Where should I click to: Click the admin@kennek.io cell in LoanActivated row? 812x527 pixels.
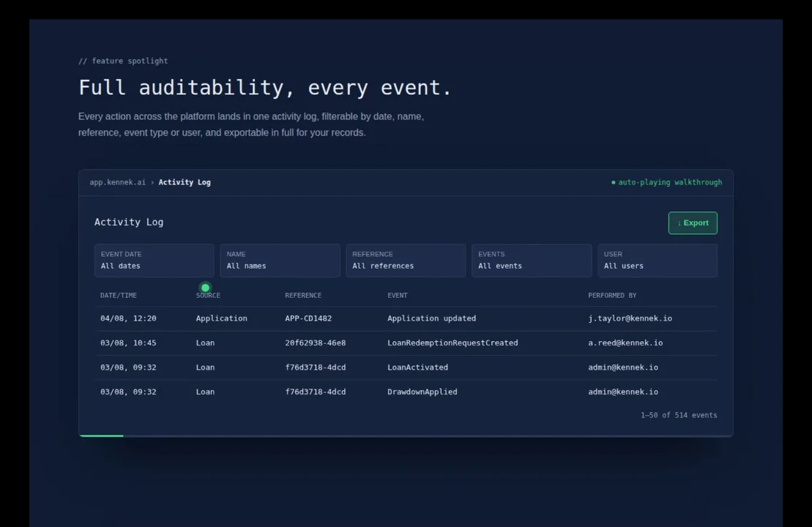tap(623, 367)
